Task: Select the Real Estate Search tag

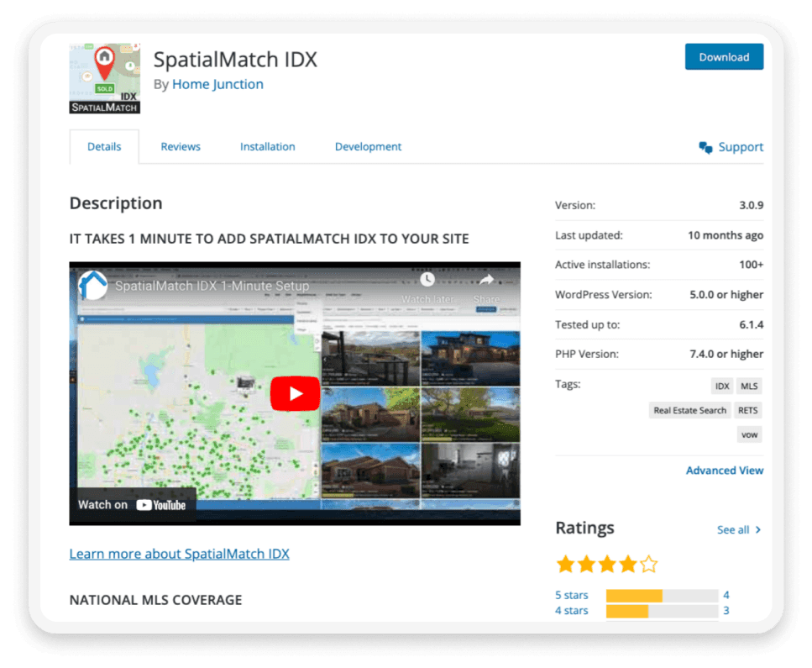Action: pyautogui.click(x=689, y=410)
